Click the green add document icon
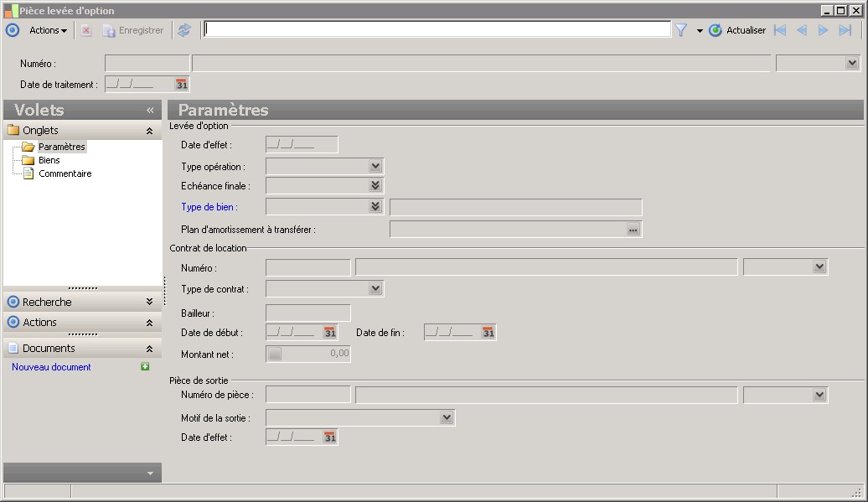868x502 pixels. 145,366
